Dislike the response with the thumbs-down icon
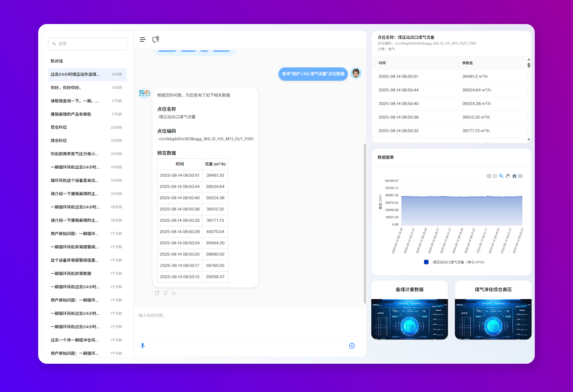 click(165, 293)
